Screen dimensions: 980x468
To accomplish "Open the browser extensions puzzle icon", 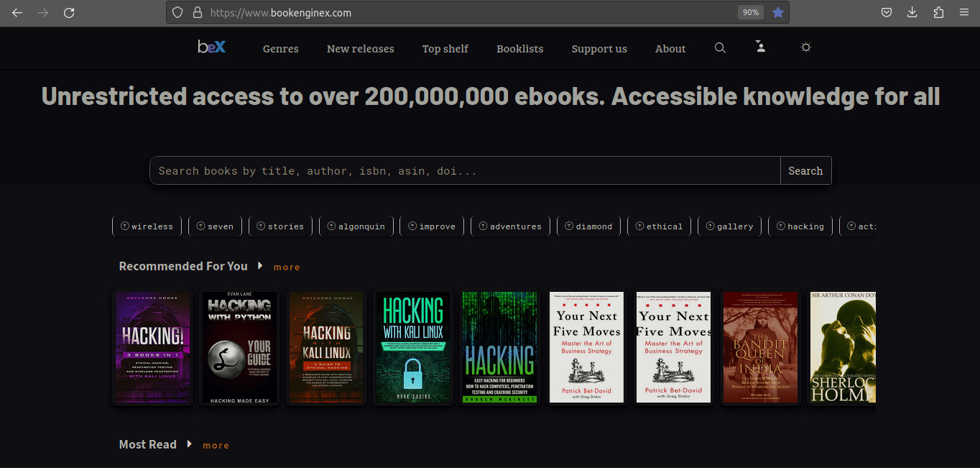I will [x=938, y=12].
